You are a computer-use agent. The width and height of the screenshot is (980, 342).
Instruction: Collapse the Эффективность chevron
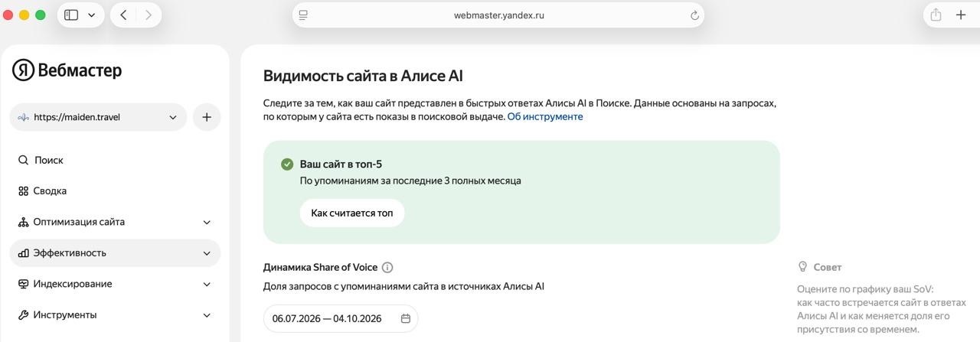[207, 253]
